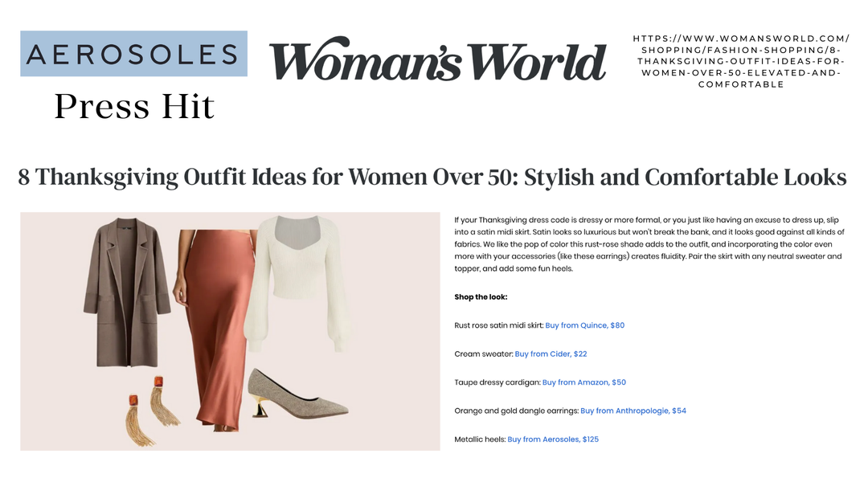868x482 pixels.
Task: Click the Metallic heels label text
Action: pos(480,439)
